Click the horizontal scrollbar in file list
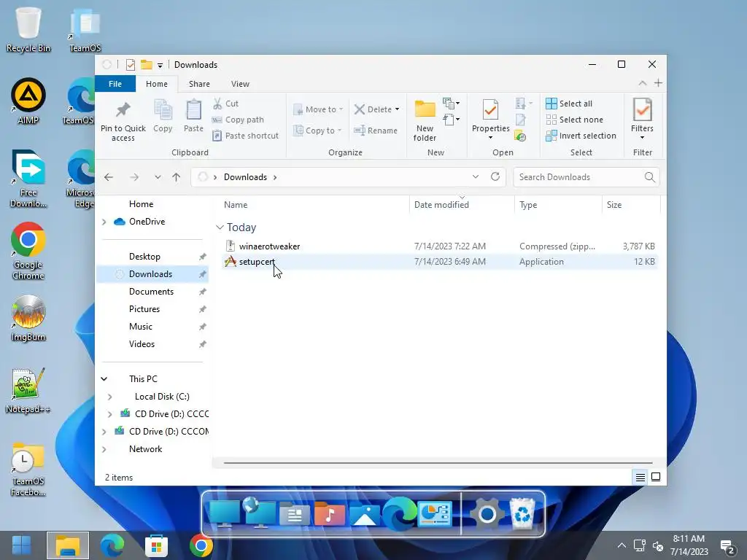The height and width of the screenshot is (560, 747). pyautogui.click(x=438, y=462)
